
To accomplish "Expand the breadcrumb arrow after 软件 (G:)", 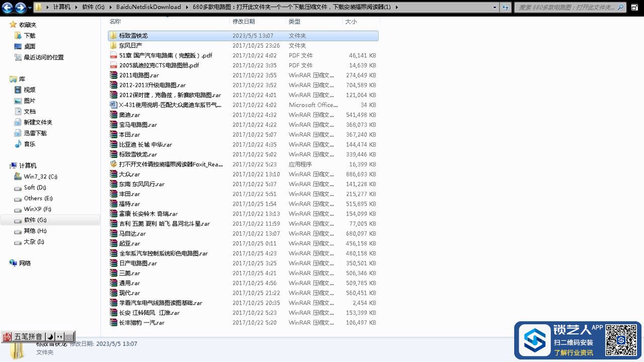I will point(111,7).
